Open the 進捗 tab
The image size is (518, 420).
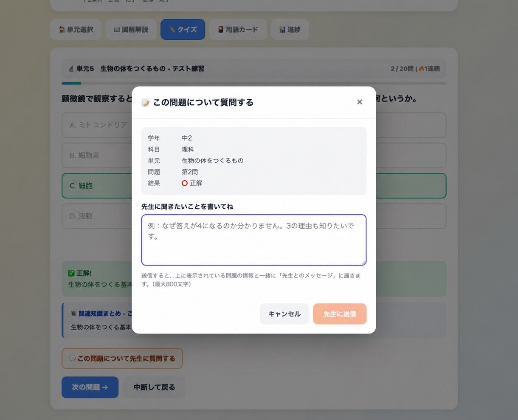pos(290,29)
